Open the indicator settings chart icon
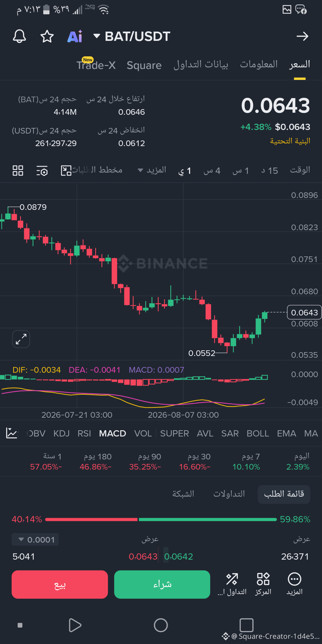The width and height of the screenshot is (322, 644). coord(12,433)
